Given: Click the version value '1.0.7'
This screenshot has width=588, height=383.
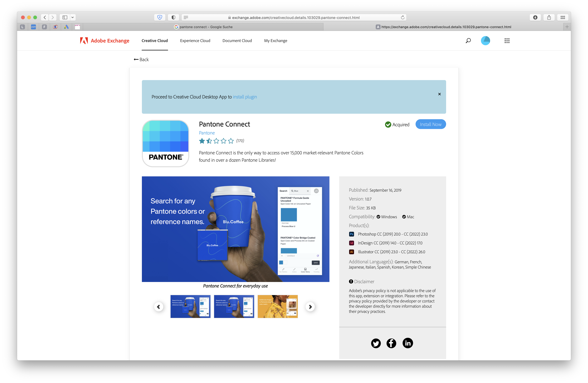Looking at the screenshot, I should pos(368,199).
